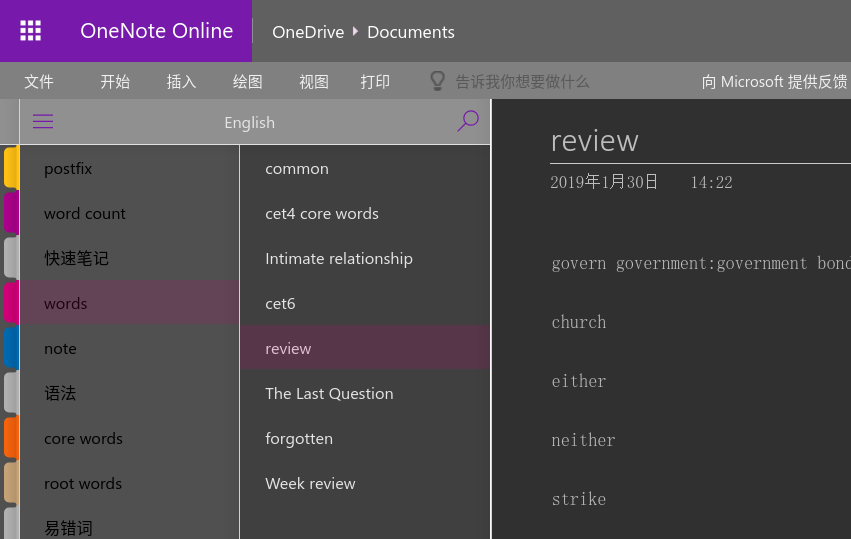The height and width of the screenshot is (539, 851).
Task: Click the line starting with govern
Action: tap(701, 263)
